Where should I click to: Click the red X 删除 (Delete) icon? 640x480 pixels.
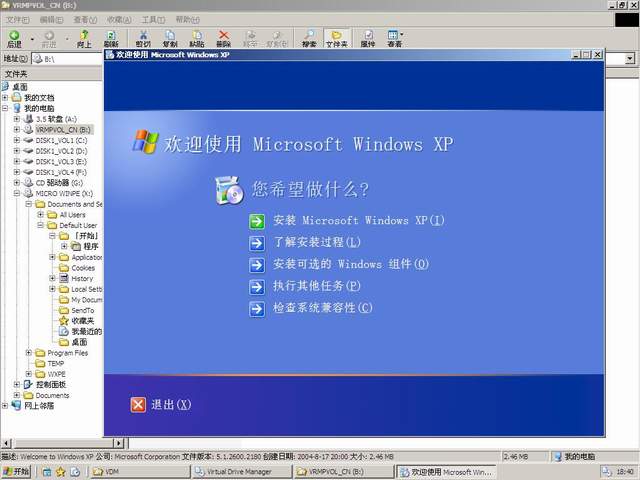tap(224, 39)
